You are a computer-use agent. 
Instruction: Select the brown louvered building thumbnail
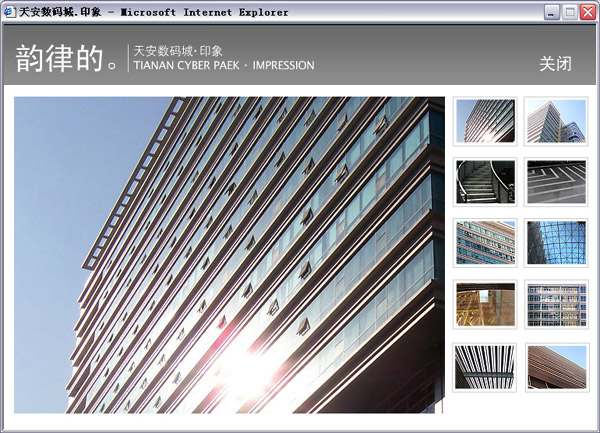pyautogui.click(x=557, y=367)
